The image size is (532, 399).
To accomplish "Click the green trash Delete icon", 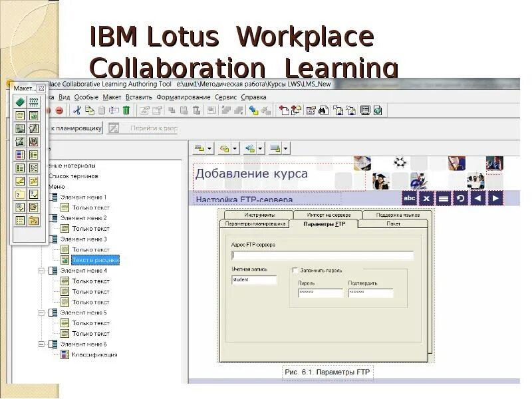I will (x=126, y=110).
